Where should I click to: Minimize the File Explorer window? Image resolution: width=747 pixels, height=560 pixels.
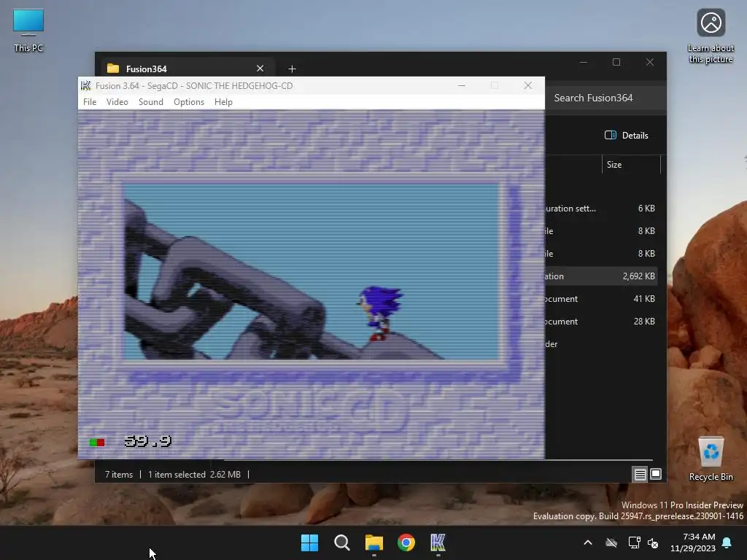point(584,63)
